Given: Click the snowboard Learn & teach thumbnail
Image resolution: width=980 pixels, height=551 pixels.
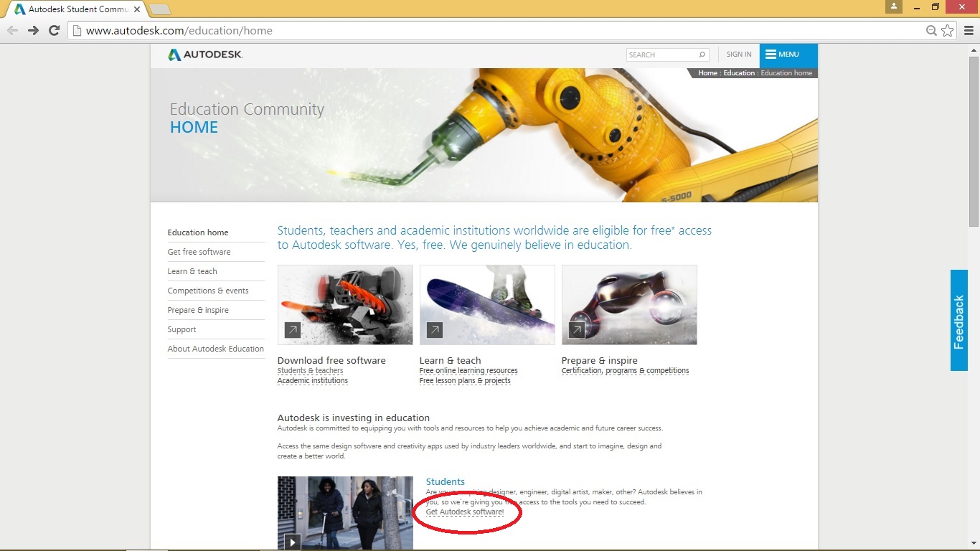Looking at the screenshot, I should click(x=487, y=305).
